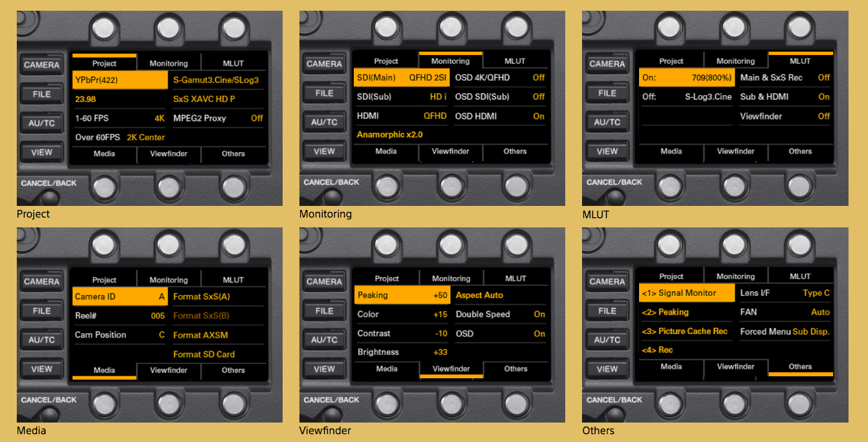Open FAN Auto option in Others screen
Screen dimensions: 868x442
(784, 312)
